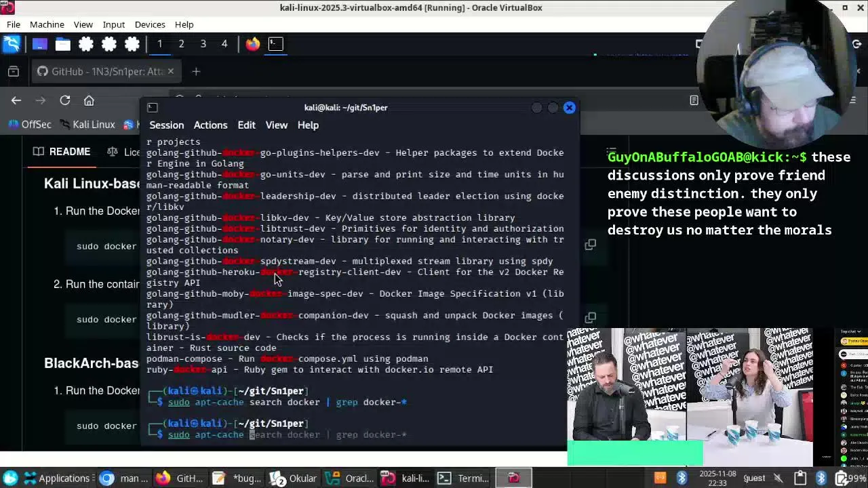Click the ruby-docker-api line in terminal
Viewport: 868px width, 488px height.
point(320,369)
